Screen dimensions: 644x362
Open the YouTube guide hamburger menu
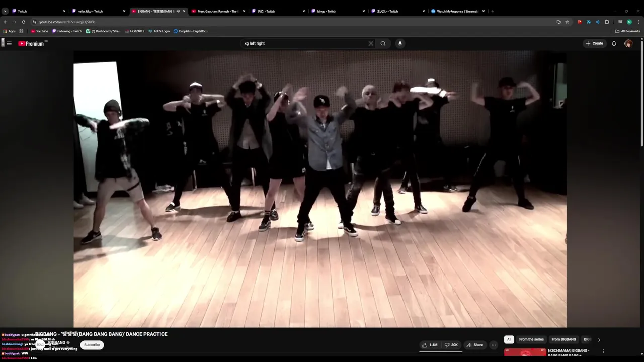pyautogui.click(x=9, y=43)
